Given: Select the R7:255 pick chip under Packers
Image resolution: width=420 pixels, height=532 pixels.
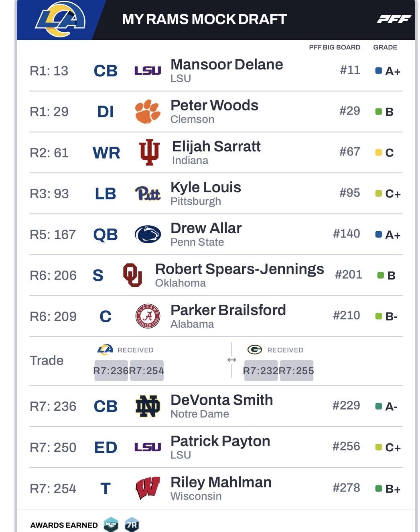Looking at the screenshot, I should [296, 371].
